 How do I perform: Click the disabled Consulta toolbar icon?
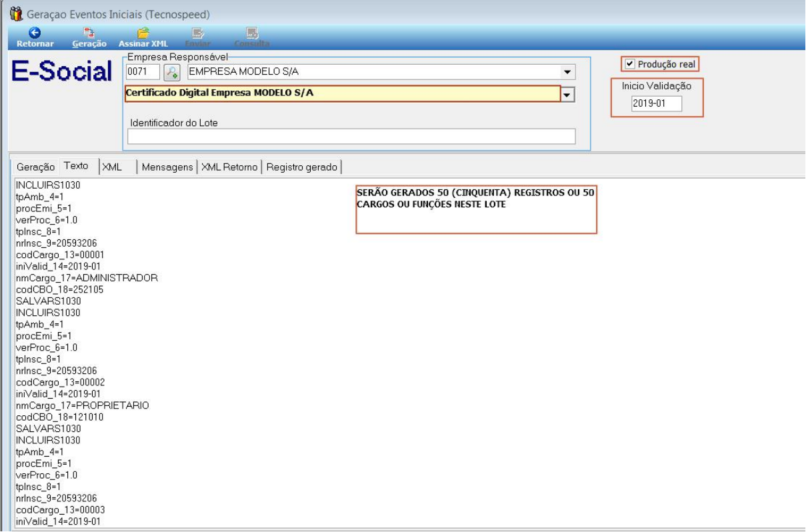pyautogui.click(x=252, y=32)
